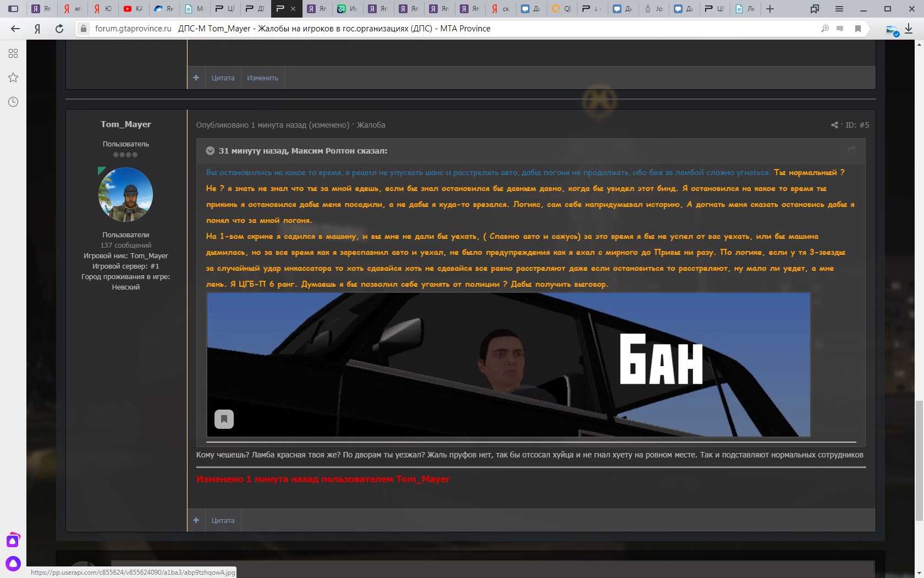Open a new tab with plus button

[770, 9]
